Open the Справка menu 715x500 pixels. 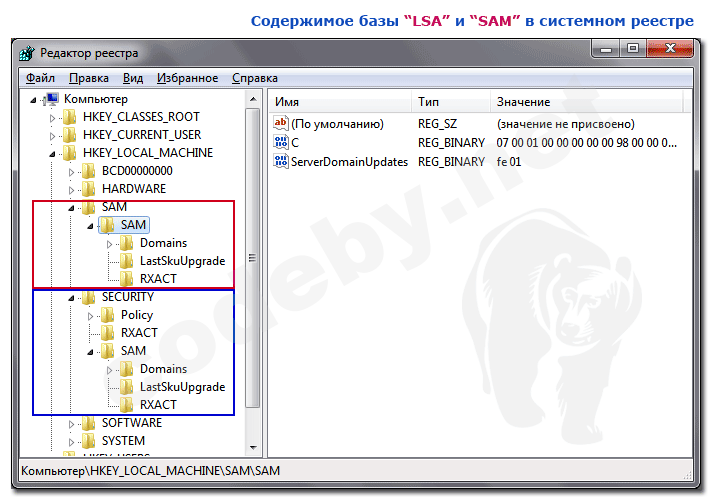point(254,78)
